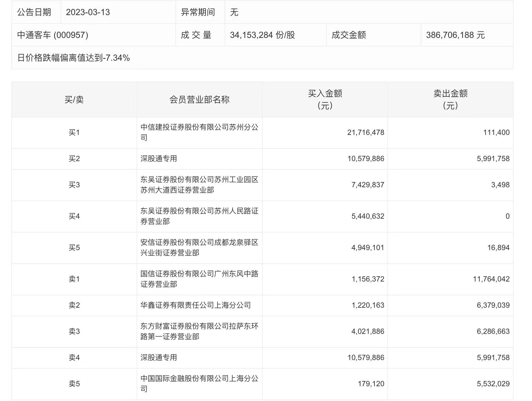Click the 成交量 label
Image resolution: width=532 pixels, height=401 pixels.
(x=196, y=35)
